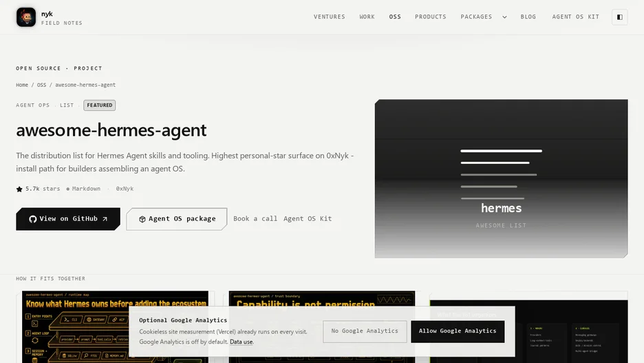Open the Agent OS package button
The height and width of the screenshot is (363, 644).
tap(177, 219)
